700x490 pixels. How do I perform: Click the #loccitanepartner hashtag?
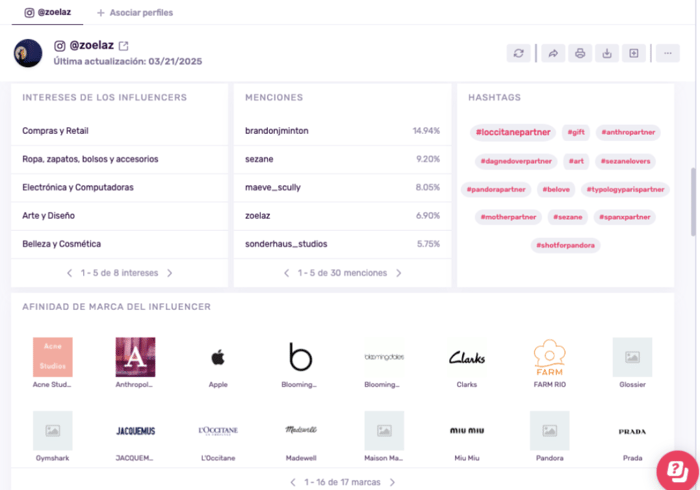pos(513,132)
